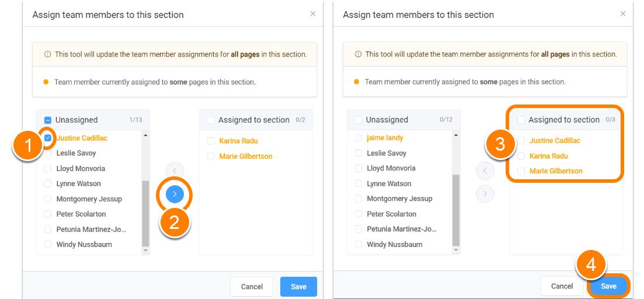Uncheck the Justine Cadillac checkbox in Unassigned
The width and height of the screenshot is (644, 299).
(x=48, y=138)
